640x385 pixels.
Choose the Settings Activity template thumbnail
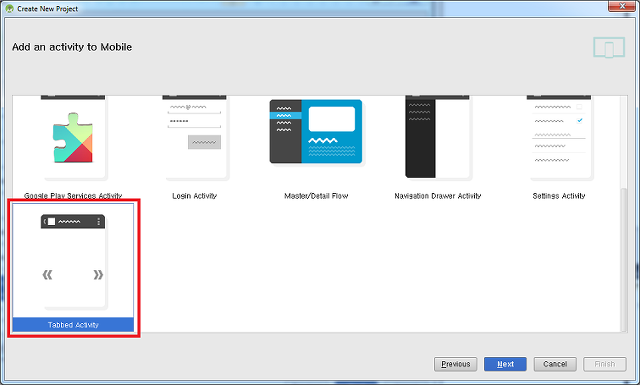click(x=559, y=138)
